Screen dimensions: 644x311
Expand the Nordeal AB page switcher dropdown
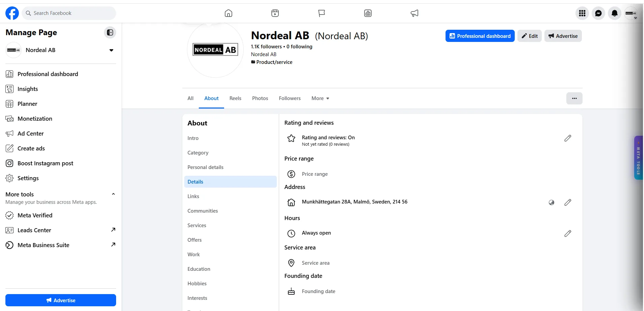pos(111,50)
